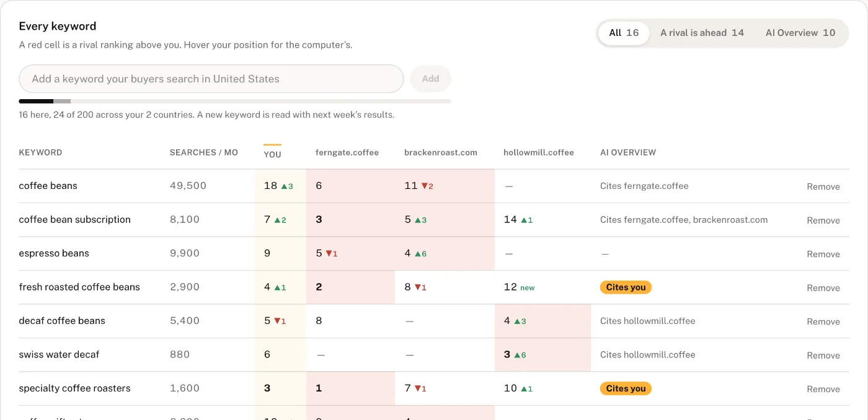Remove the swiss water decaf keyword

click(x=823, y=356)
